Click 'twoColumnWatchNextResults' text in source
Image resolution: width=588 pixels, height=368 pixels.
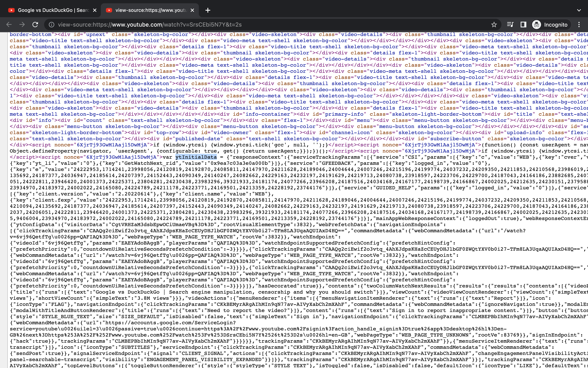(406, 286)
